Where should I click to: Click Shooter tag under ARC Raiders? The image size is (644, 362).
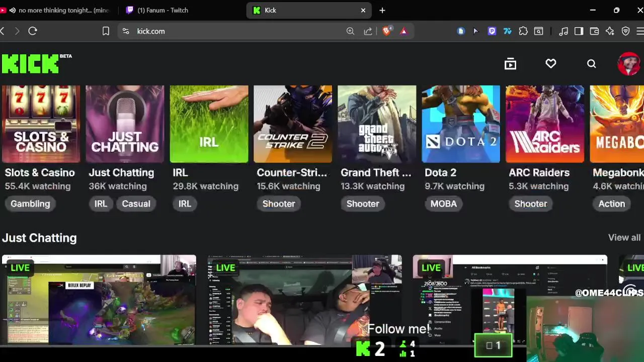pos(531,204)
